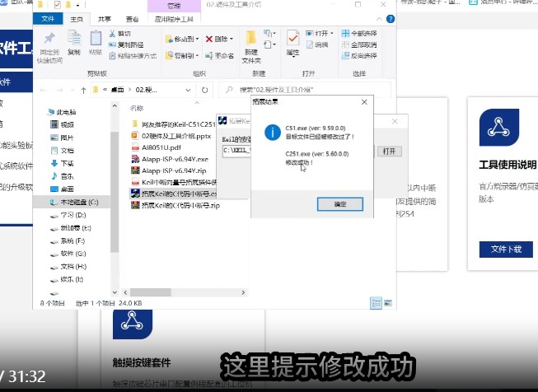The width and height of the screenshot is (538, 392).
Task: Open 下载 in the navigation pane
Action: point(62,163)
